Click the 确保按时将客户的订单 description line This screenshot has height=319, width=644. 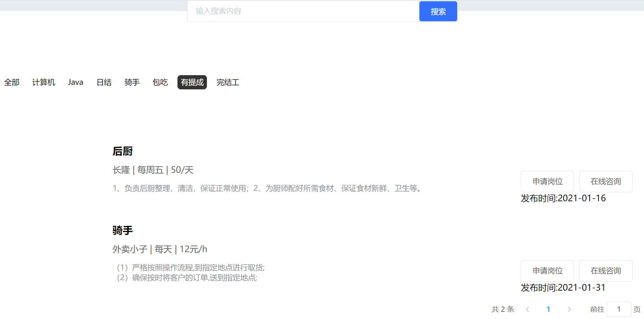tap(187, 278)
